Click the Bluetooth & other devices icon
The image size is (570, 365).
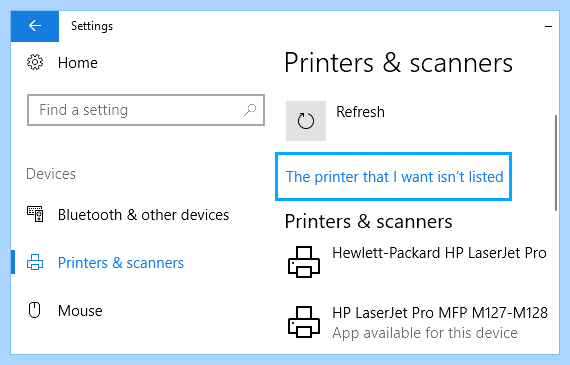(35, 214)
